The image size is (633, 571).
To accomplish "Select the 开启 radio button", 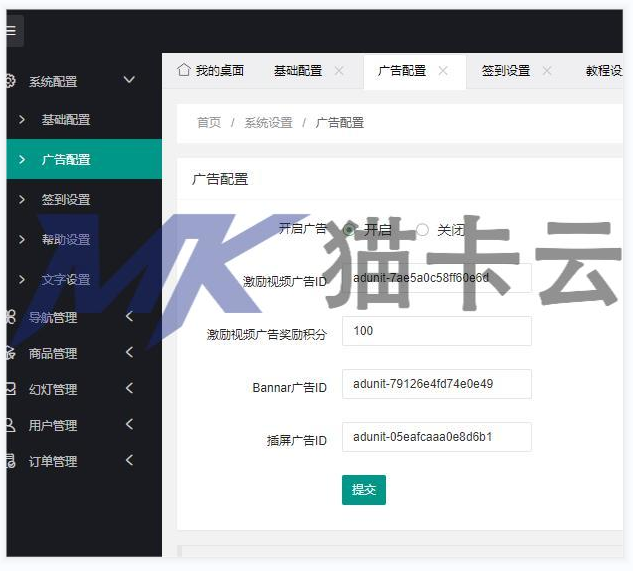I will click(349, 229).
